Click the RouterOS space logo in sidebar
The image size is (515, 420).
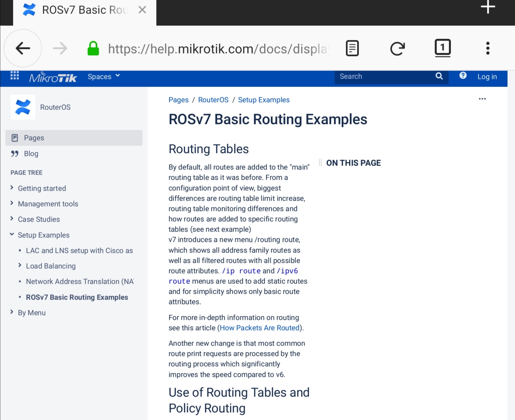tap(23, 107)
